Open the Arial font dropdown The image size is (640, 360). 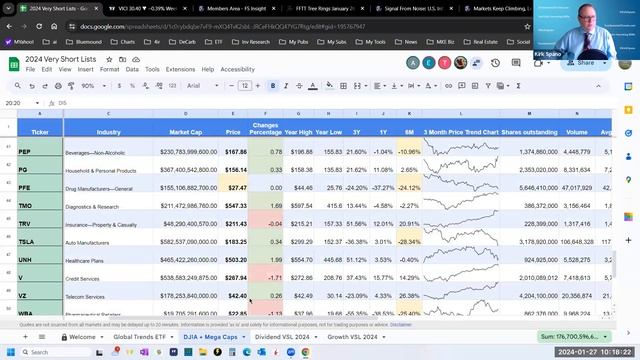pyautogui.click(x=203, y=86)
